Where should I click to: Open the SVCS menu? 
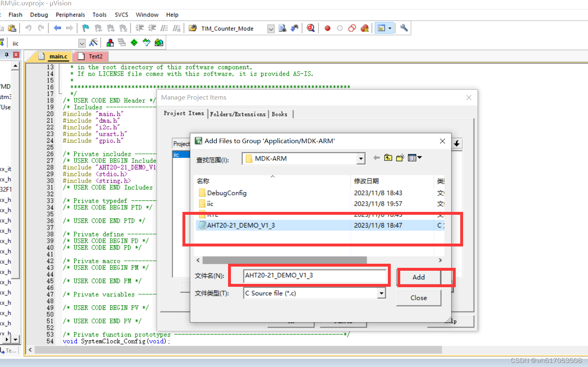tap(121, 15)
